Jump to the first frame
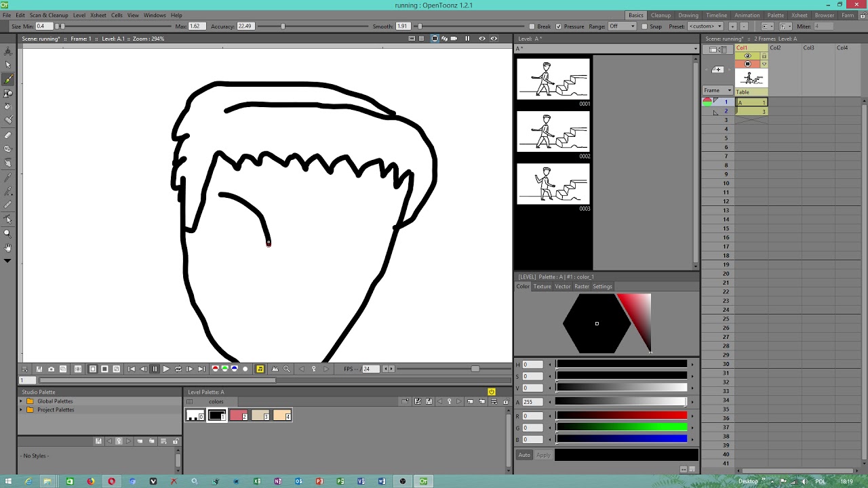The image size is (868, 488). click(x=132, y=369)
